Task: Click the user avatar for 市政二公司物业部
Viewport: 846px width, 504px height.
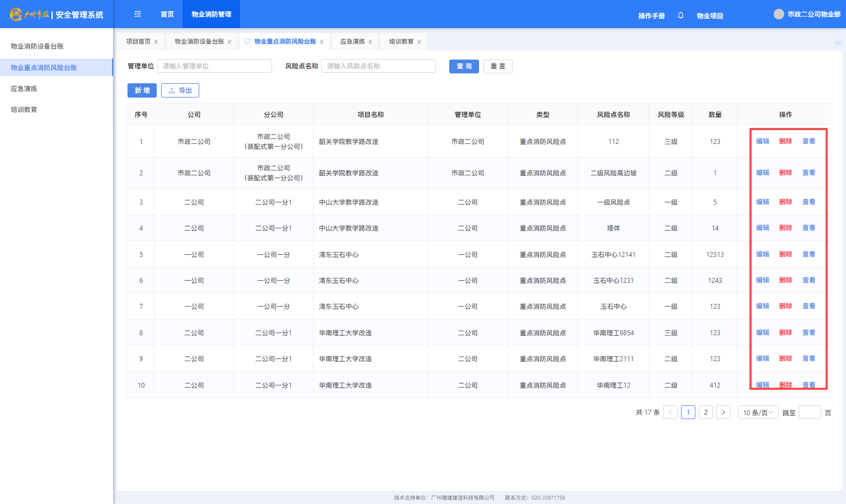Action: [779, 14]
